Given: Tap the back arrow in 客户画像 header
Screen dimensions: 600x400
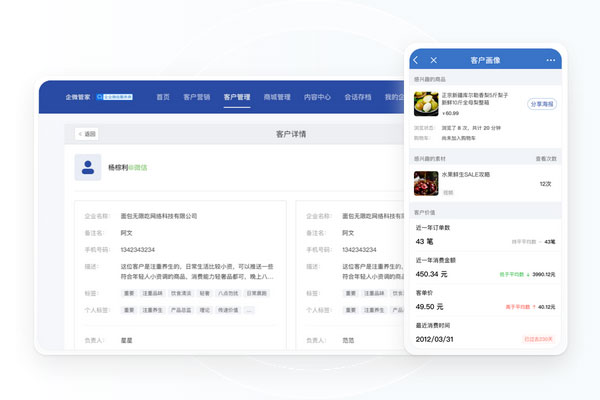Looking at the screenshot, I should 418,60.
